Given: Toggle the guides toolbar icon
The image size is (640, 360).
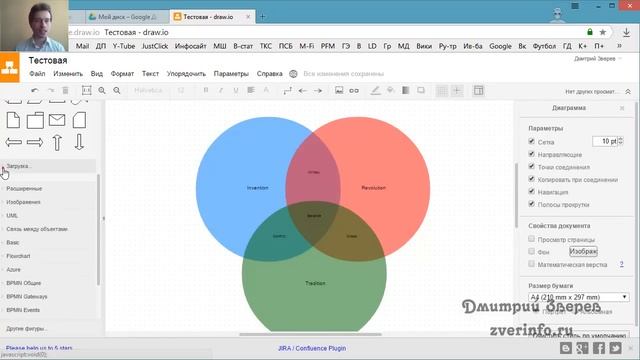Looking at the screenshot, I should tap(457, 91).
